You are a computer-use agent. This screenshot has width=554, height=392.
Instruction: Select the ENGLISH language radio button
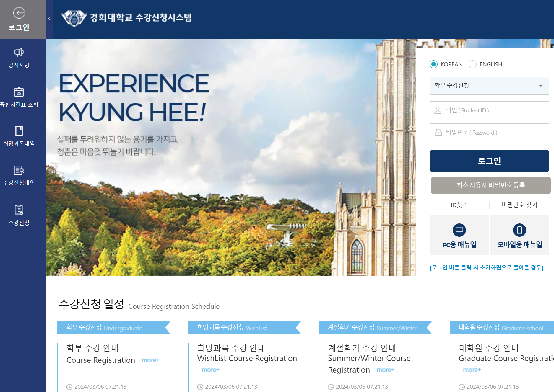pos(472,64)
